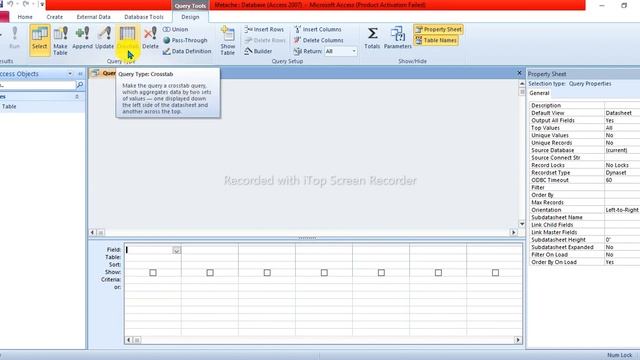This screenshot has height=360, width=640.
Task: Insert Rows into the query grid
Action: pos(264,29)
